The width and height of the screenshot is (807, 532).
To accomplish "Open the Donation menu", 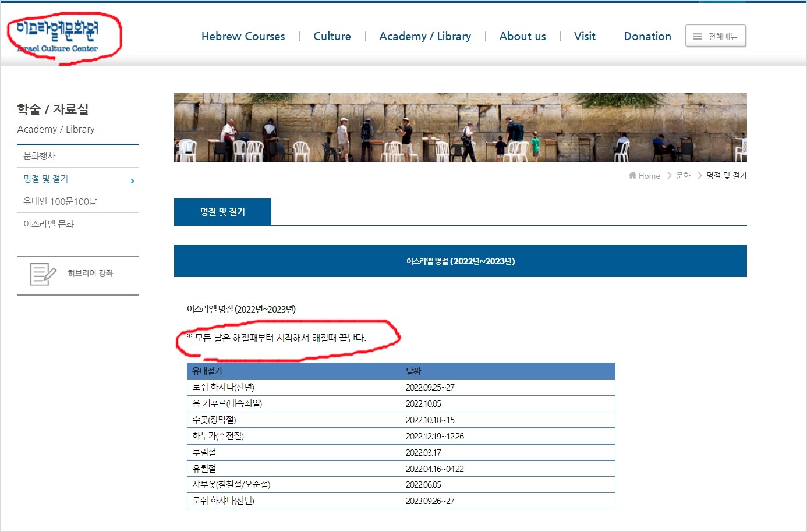I will [x=647, y=36].
